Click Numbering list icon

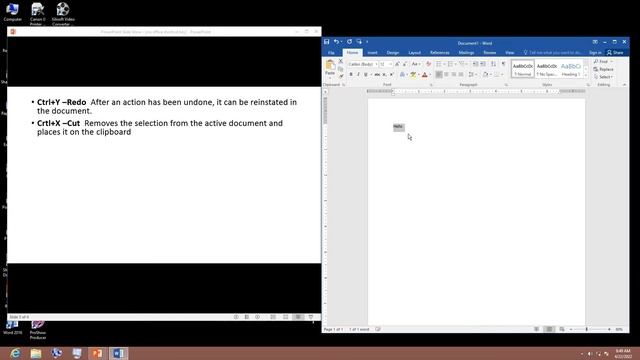pyautogui.click(x=450, y=64)
